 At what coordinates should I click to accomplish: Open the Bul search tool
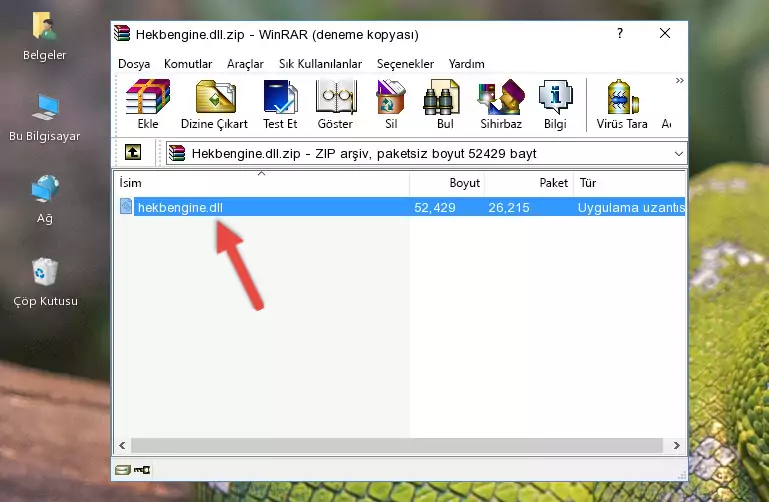445,104
